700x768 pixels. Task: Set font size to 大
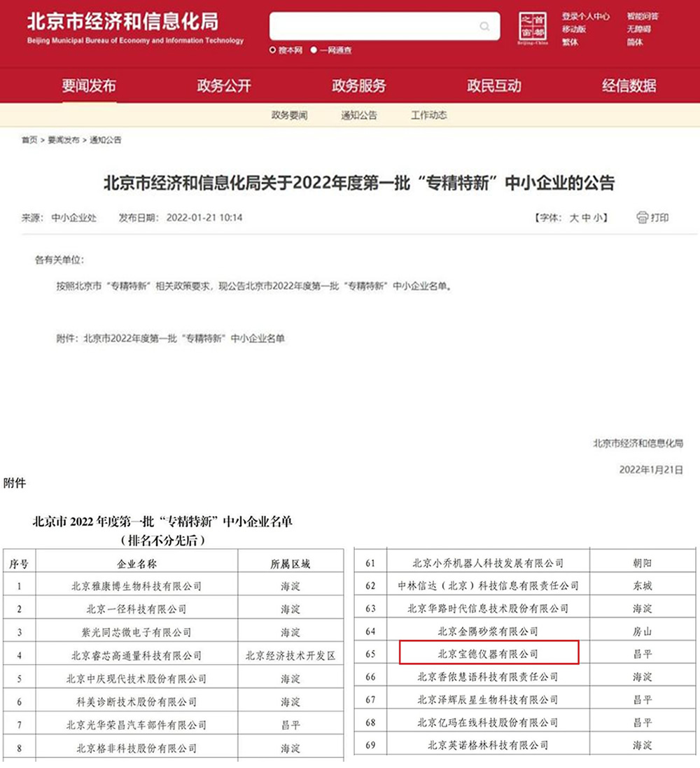[573, 218]
